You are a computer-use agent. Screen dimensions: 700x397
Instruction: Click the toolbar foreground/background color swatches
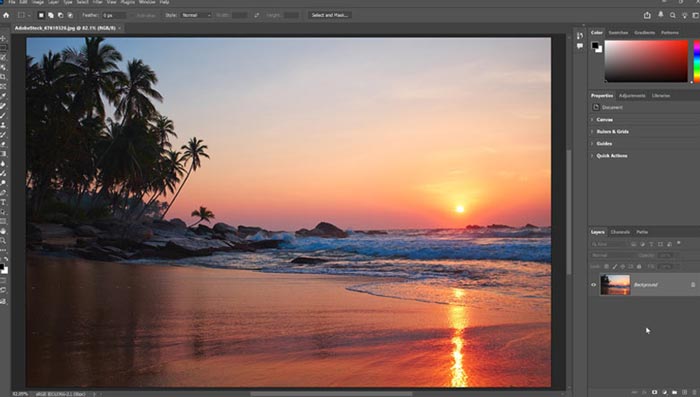pyautogui.click(x=3, y=269)
